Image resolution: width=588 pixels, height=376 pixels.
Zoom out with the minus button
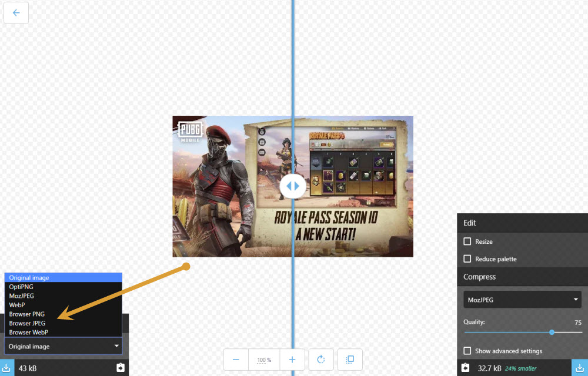236,360
